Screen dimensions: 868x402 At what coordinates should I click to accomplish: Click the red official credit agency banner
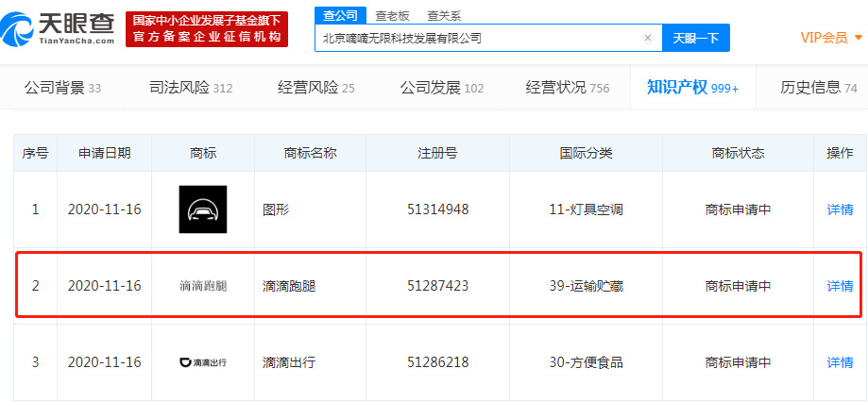tap(207, 29)
